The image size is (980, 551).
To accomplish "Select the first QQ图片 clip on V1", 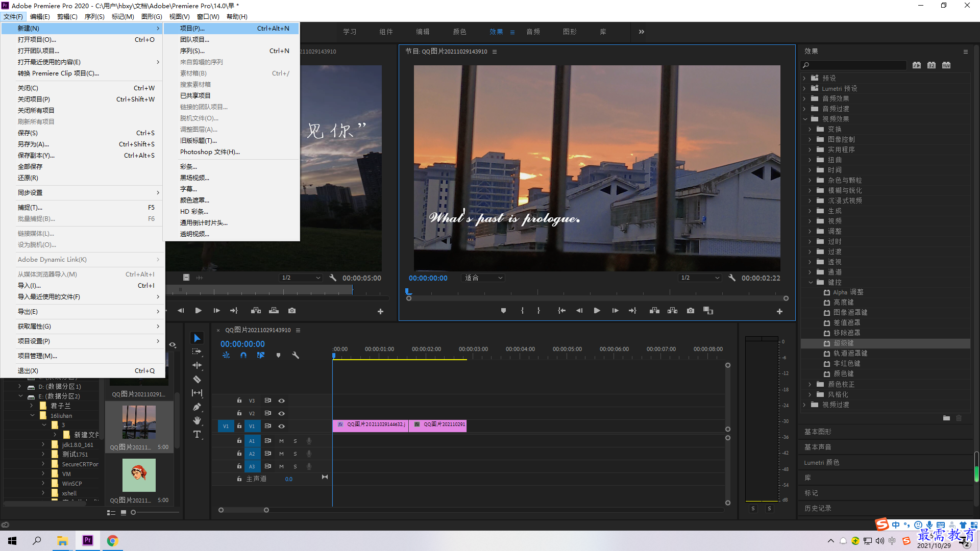I will 370,425.
